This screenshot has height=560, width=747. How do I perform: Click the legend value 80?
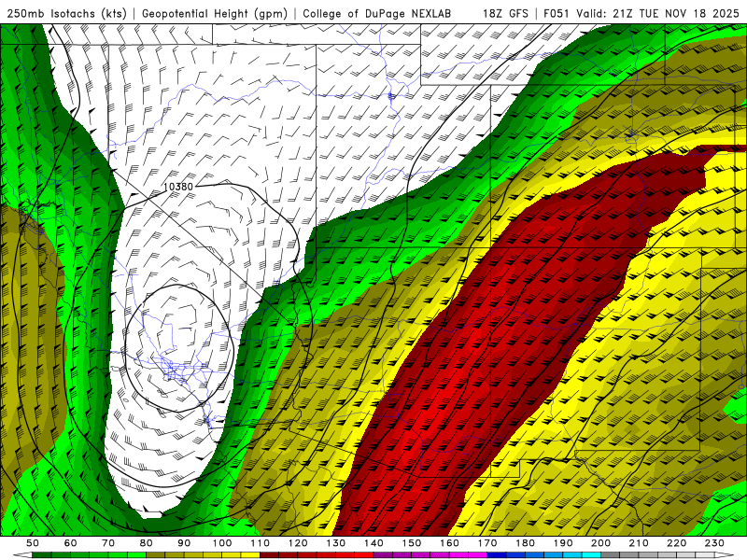(x=147, y=543)
